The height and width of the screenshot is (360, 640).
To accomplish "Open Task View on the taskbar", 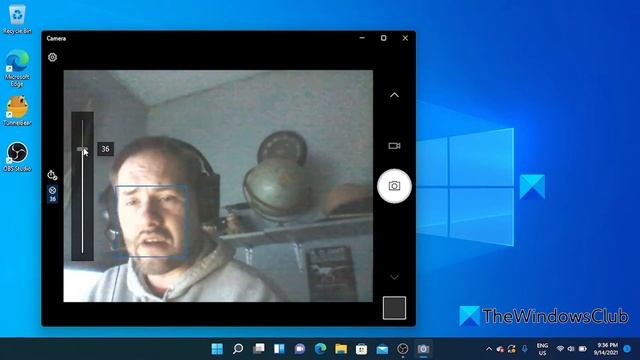I will tap(258, 349).
